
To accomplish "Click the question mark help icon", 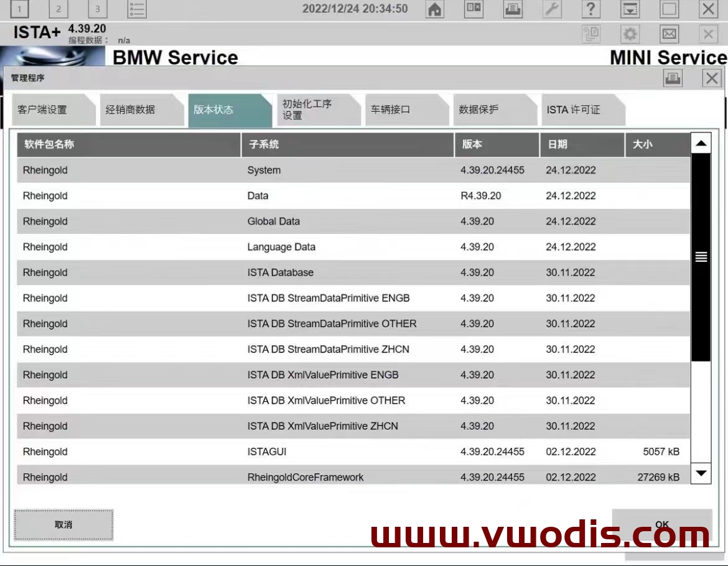I will (x=590, y=9).
